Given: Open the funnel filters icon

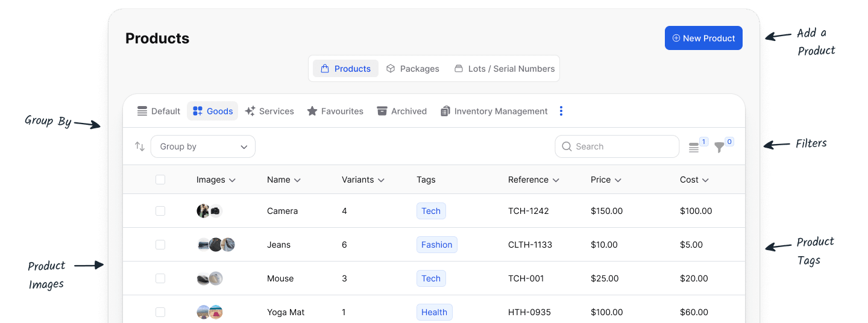Looking at the screenshot, I should click(719, 148).
